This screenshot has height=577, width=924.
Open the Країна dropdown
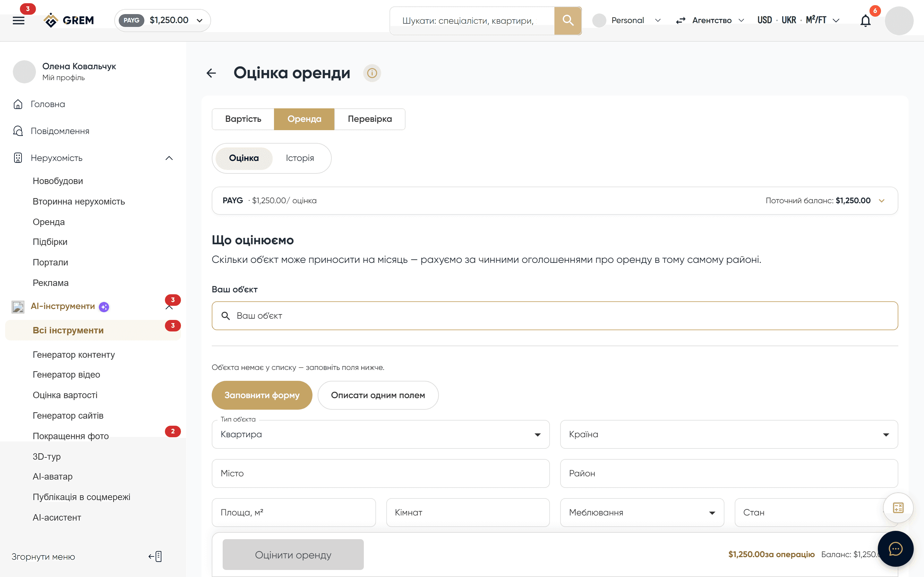point(729,434)
